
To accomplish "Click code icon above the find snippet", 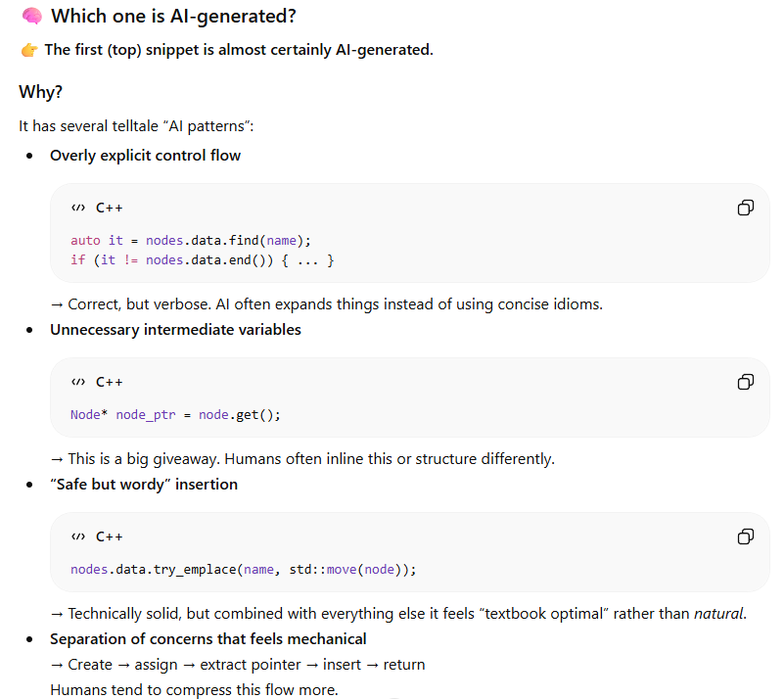I will click(78, 208).
